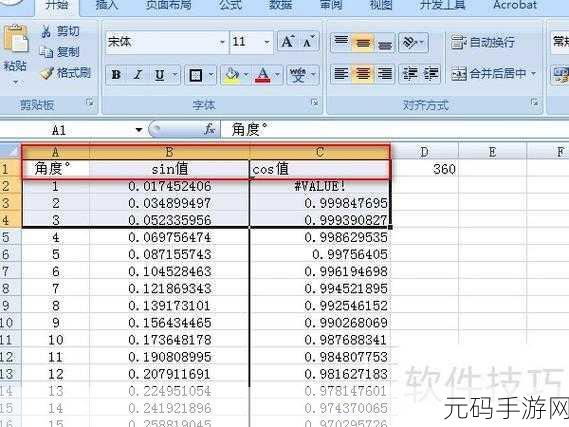Image resolution: width=569 pixels, height=427 pixels.
Task: Open font name dropdown (宋体)
Action: [222, 42]
